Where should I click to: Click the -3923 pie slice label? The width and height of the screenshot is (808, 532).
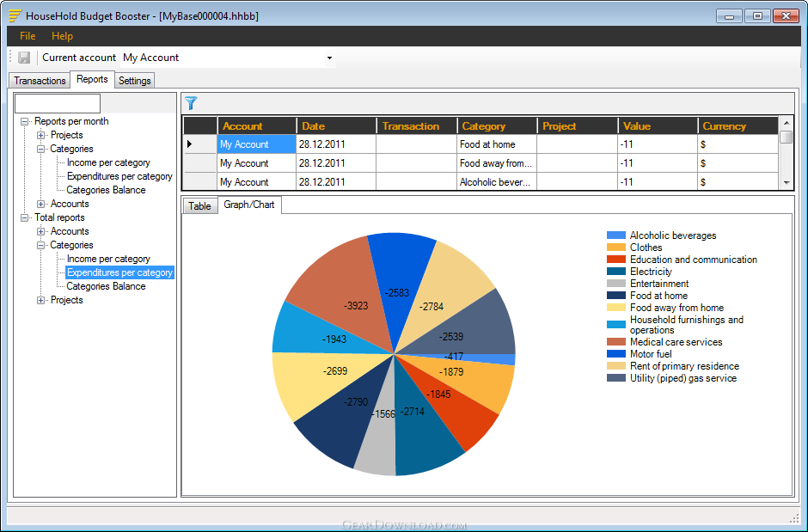(x=356, y=306)
